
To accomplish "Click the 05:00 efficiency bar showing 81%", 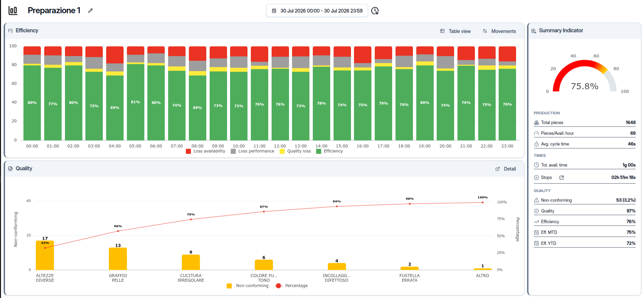I will pyautogui.click(x=136, y=102).
